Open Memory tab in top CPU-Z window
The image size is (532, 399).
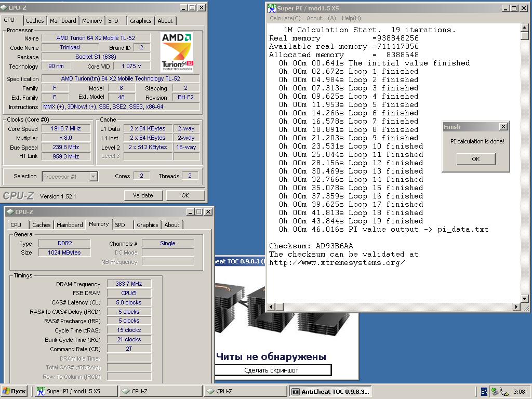click(92, 21)
